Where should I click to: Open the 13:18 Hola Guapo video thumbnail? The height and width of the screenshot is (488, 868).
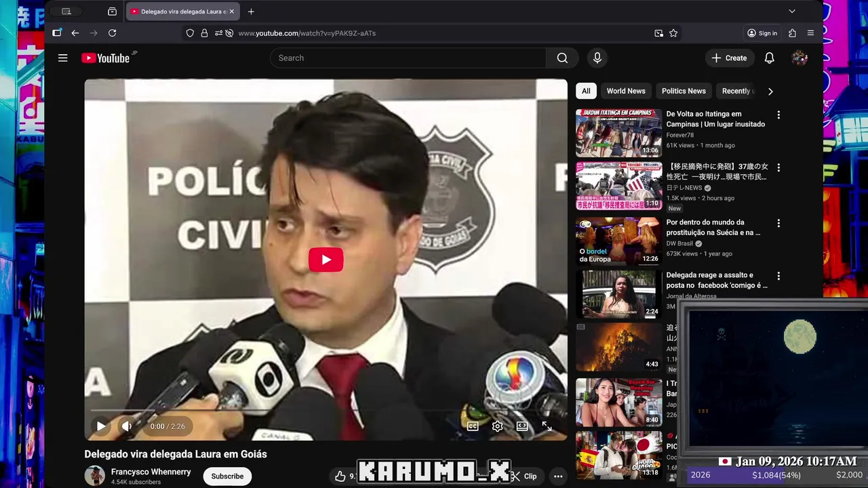click(x=618, y=455)
